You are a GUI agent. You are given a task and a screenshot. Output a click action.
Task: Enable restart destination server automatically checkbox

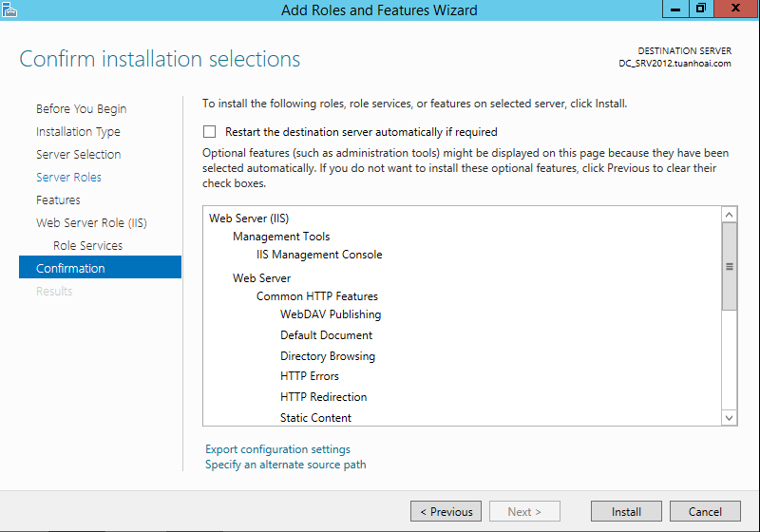click(x=209, y=132)
